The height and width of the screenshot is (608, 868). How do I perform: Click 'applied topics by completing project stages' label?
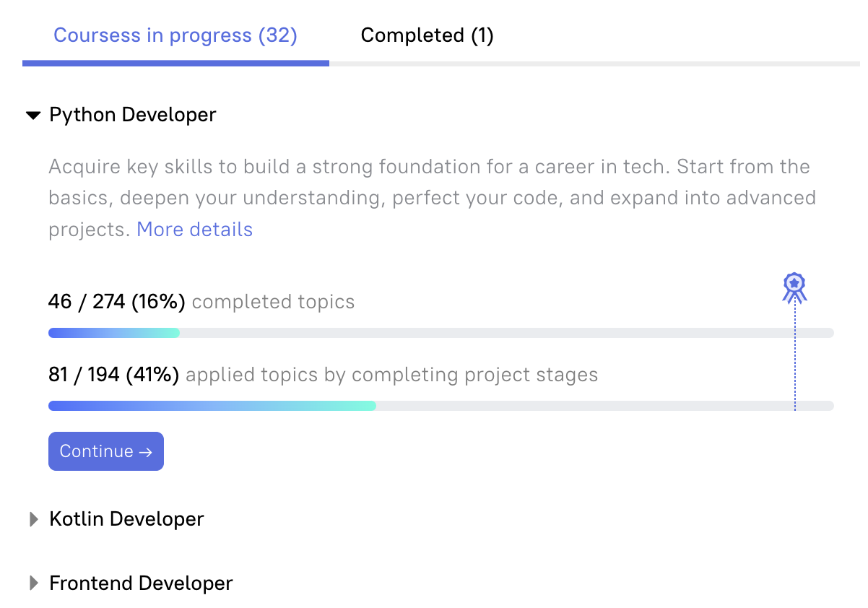click(391, 375)
